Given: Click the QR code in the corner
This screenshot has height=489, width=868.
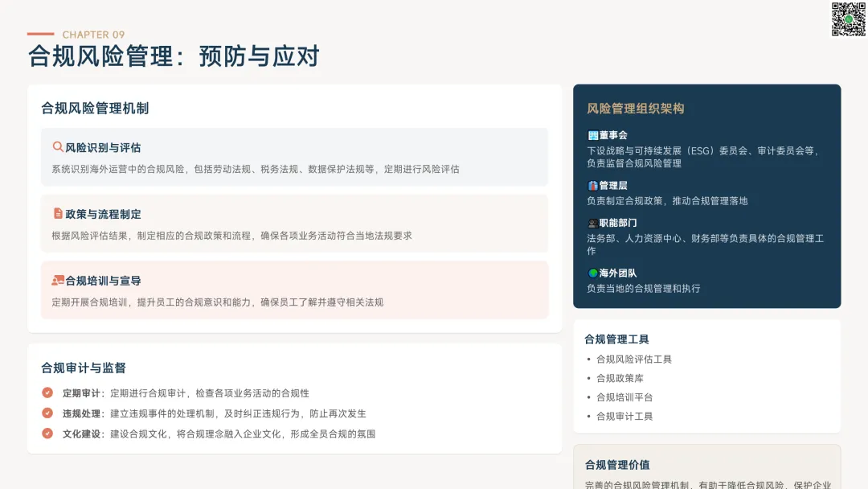Looking at the screenshot, I should pos(848,19).
